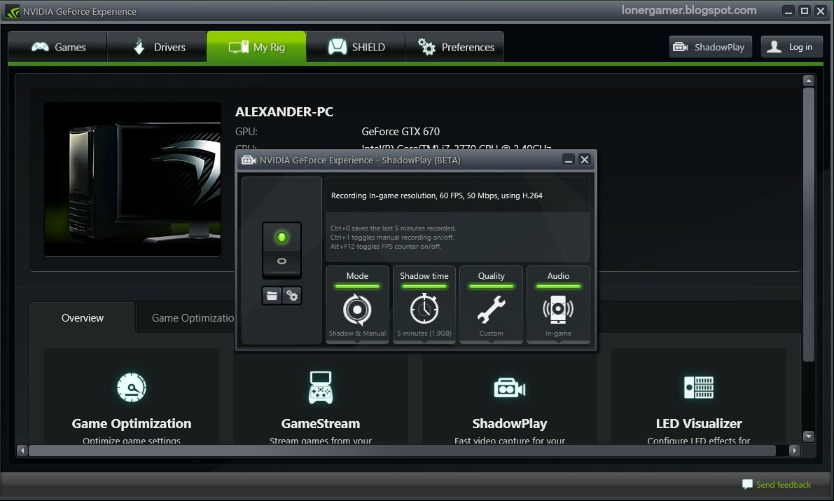Click the ShadowPlay dialog title camera icon
This screenshot has height=501, width=834.
(248, 160)
